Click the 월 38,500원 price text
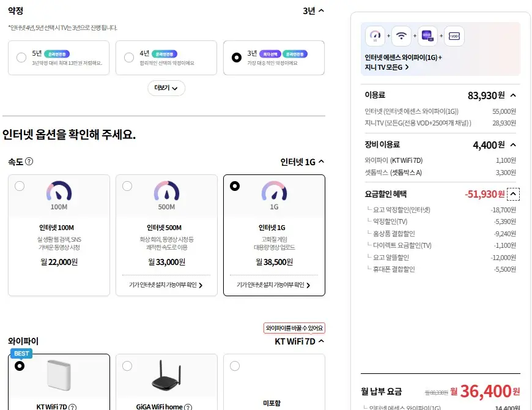Screen dimensions: 532x410 274,262
